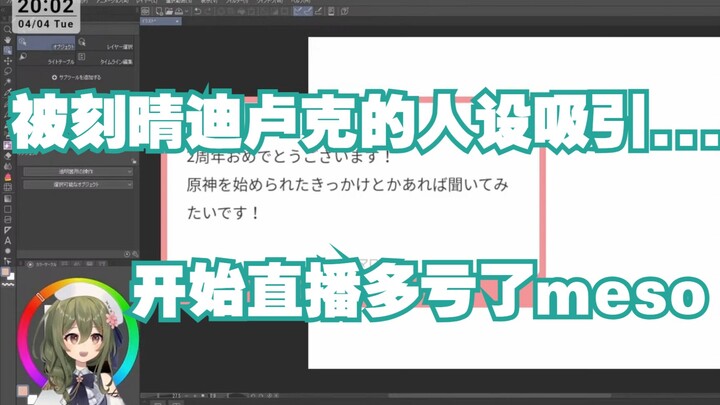Switch to second color palette tab
The height and width of the screenshot is (405, 720).
pyautogui.click(x=65, y=264)
